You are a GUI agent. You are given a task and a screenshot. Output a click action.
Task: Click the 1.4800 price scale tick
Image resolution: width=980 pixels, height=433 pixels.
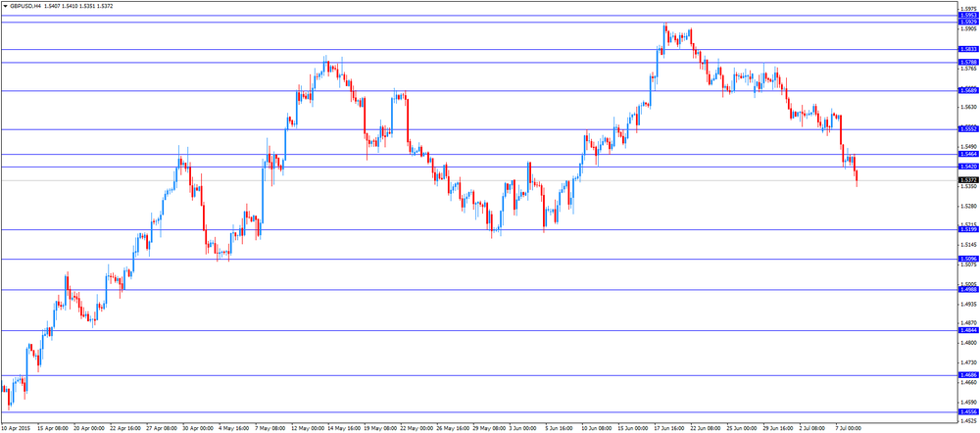[x=969, y=343]
